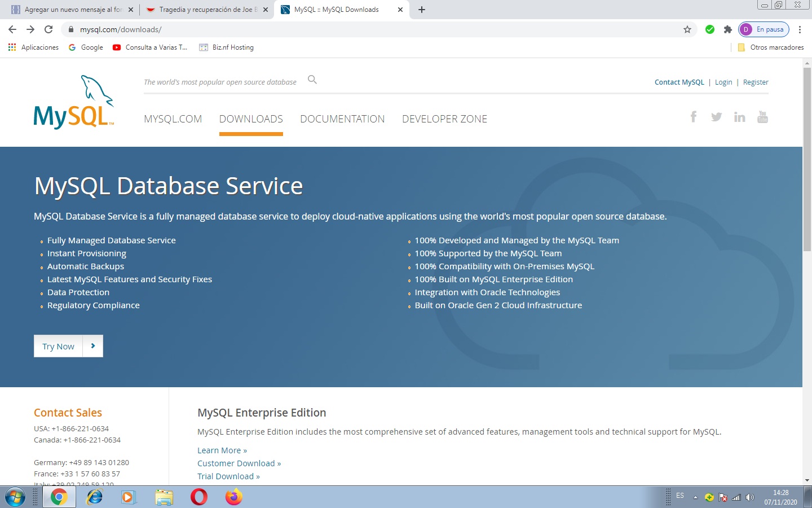Open the site search magnifier icon
The height and width of the screenshot is (508, 812).
(312, 80)
